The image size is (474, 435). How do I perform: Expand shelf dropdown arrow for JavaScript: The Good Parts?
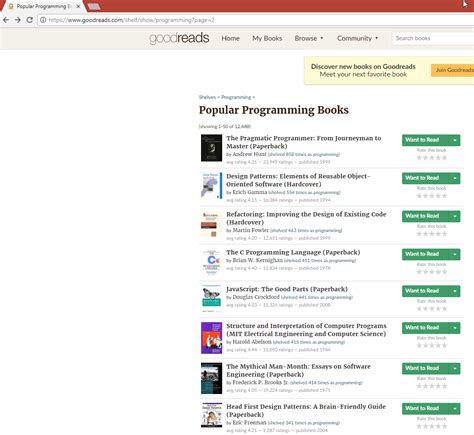455,291
